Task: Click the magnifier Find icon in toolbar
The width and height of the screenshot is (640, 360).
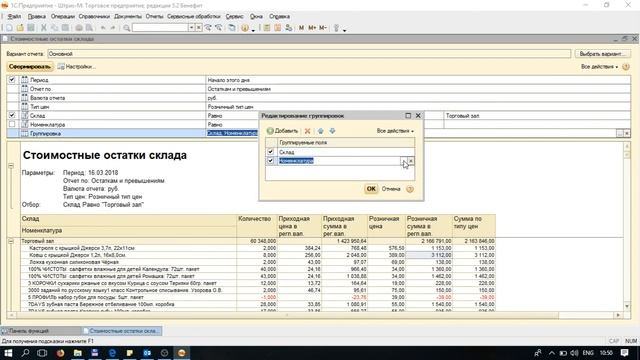Action: [127, 28]
